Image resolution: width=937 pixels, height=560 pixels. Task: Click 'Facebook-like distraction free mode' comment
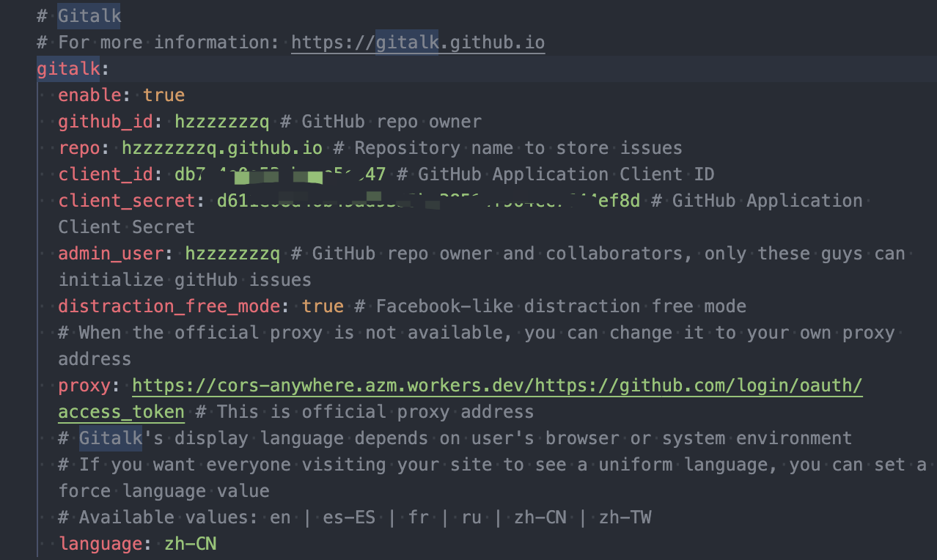point(561,306)
